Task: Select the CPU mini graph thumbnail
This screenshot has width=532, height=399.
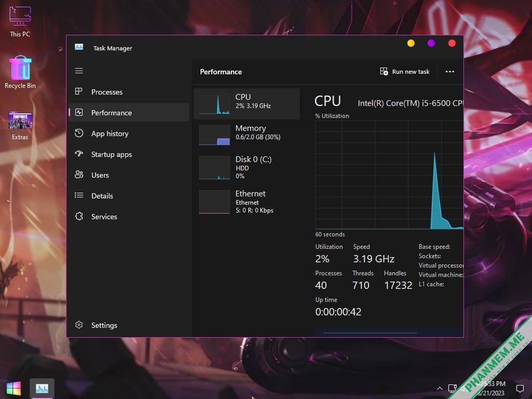Action: coord(215,103)
